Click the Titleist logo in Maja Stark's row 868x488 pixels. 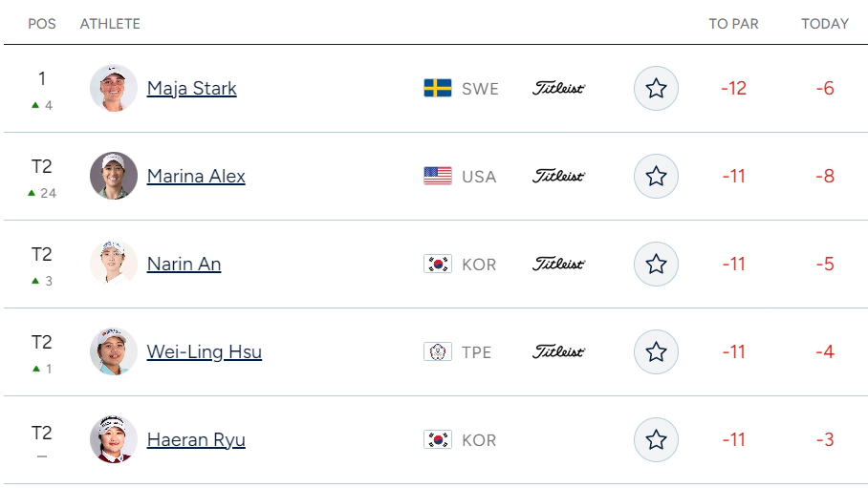click(558, 89)
